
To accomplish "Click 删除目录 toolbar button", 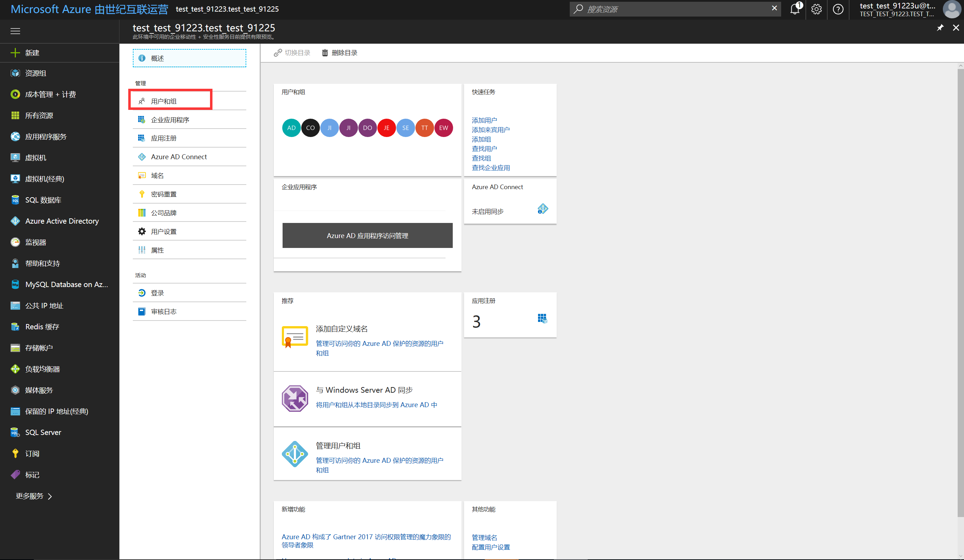I will [x=340, y=53].
